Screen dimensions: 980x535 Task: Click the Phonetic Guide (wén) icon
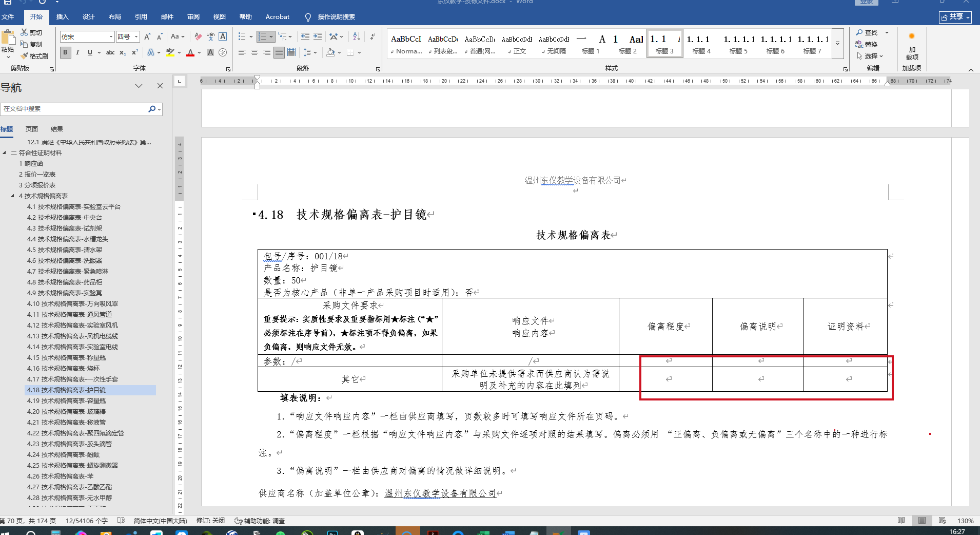pyautogui.click(x=210, y=36)
